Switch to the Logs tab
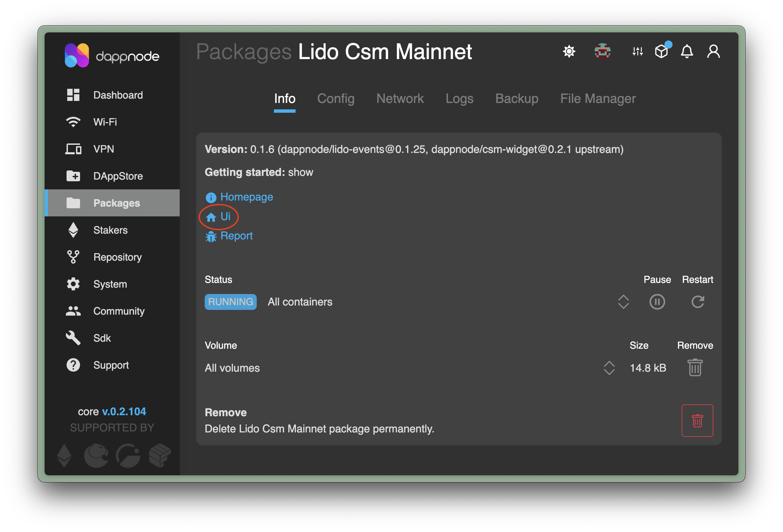 click(x=459, y=99)
